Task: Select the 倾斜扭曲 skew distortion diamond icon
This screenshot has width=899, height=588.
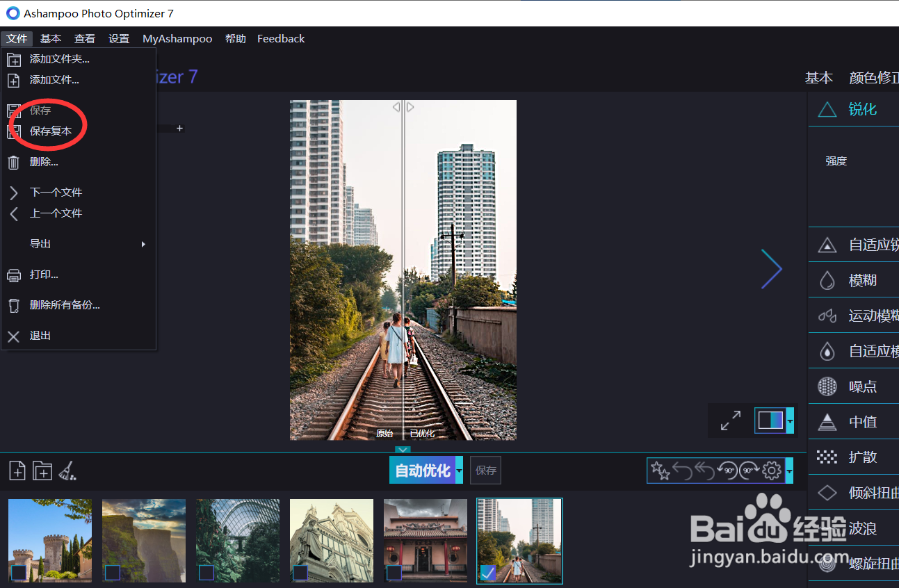Action: (x=827, y=493)
